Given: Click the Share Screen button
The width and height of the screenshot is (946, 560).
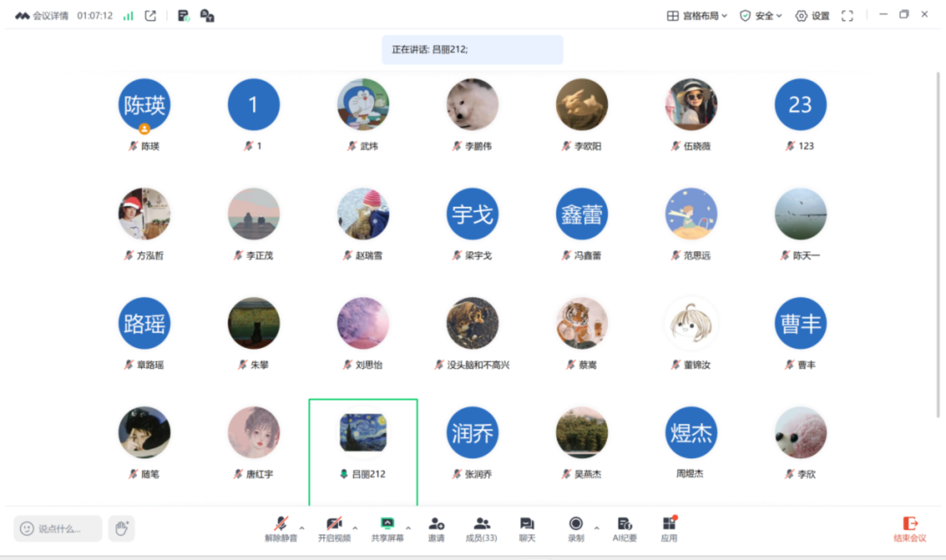Looking at the screenshot, I should click(x=387, y=529).
